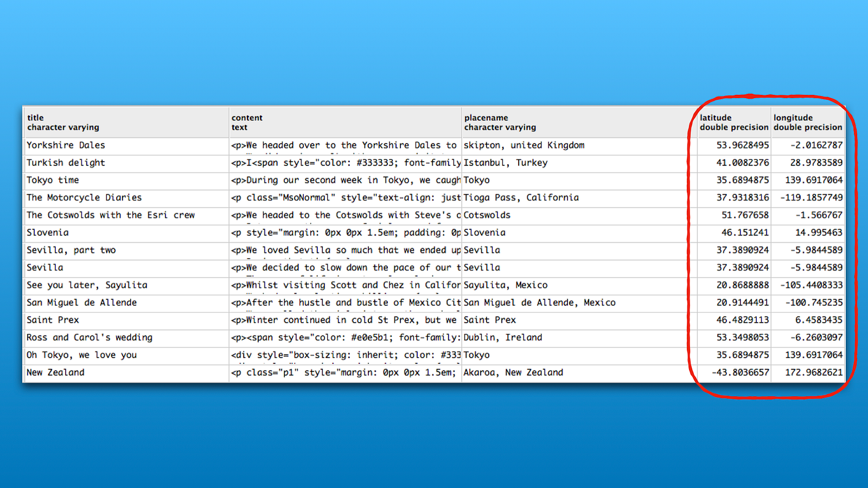Click 'skipton, united Kingdom' placename cell
The width and height of the screenshot is (868, 488).
click(x=579, y=145)
